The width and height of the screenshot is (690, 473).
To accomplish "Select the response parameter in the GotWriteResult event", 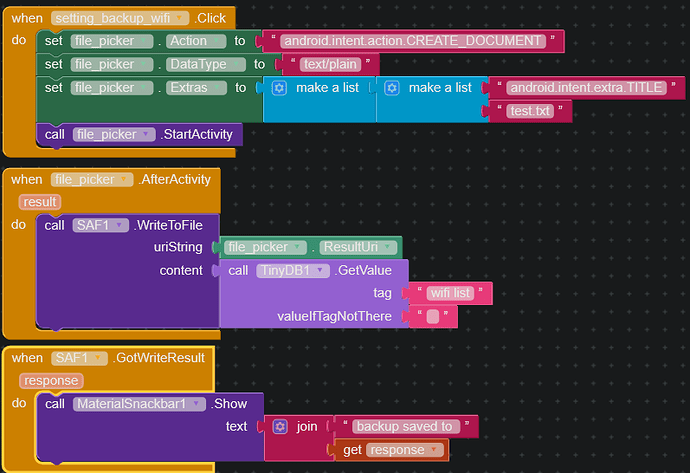I will click(x=50, y=381).
